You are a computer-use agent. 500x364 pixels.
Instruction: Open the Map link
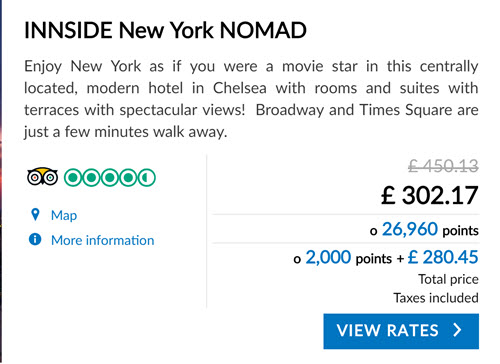point(64,216)
